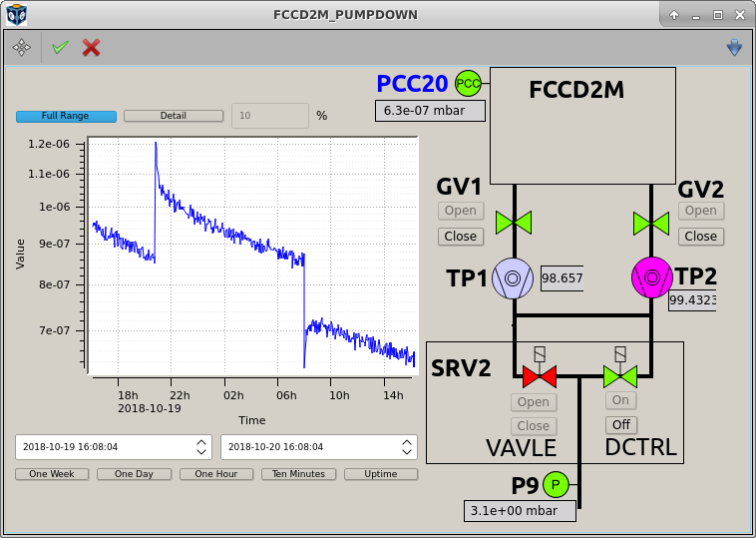Viewport: 756px width, 538px height.
Task: Set time range to One Hour
Action: [x=216, y=474]
